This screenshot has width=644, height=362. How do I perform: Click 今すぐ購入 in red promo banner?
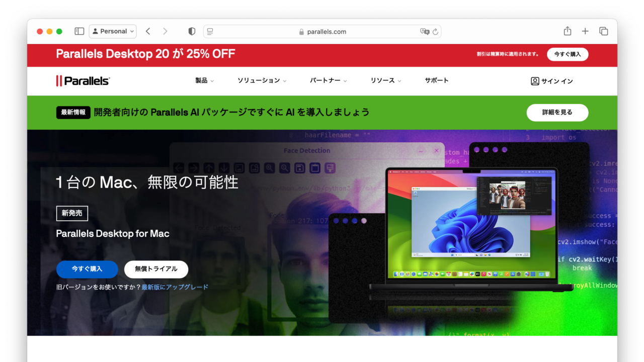(x=568, y=54)
